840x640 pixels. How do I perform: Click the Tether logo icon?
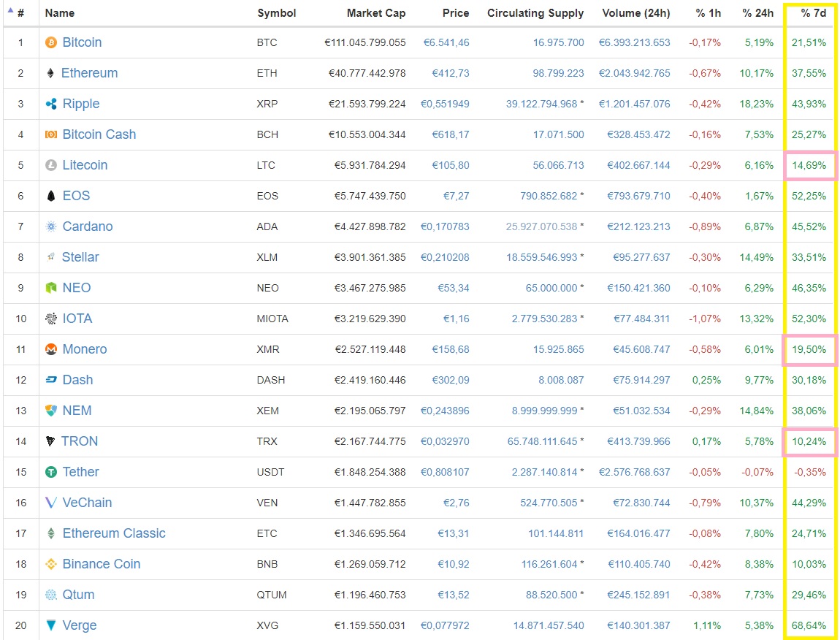(x=51, y=472)
